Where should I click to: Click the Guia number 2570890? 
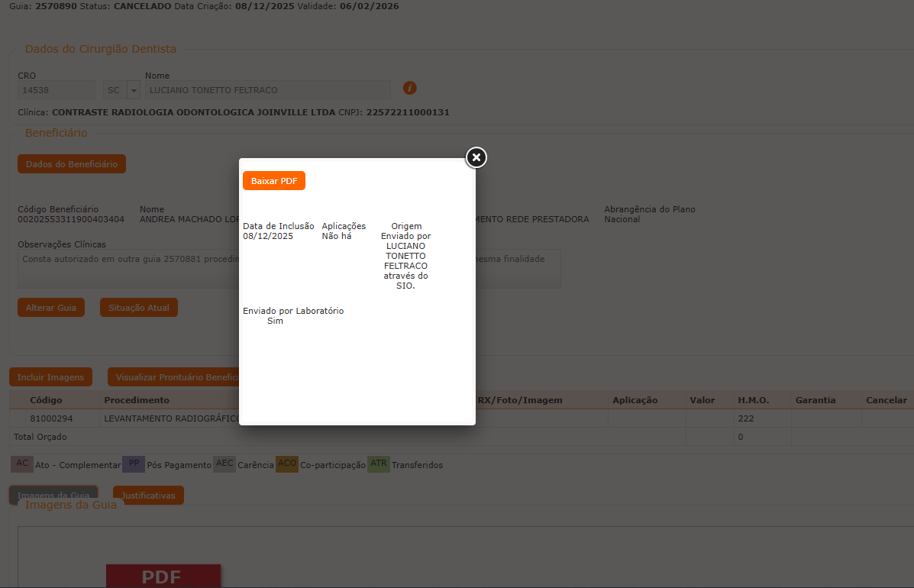[x=56, y=6]
